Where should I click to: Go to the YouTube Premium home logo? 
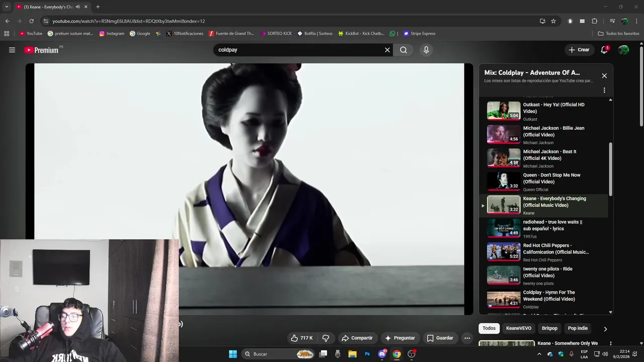point(41,50)
